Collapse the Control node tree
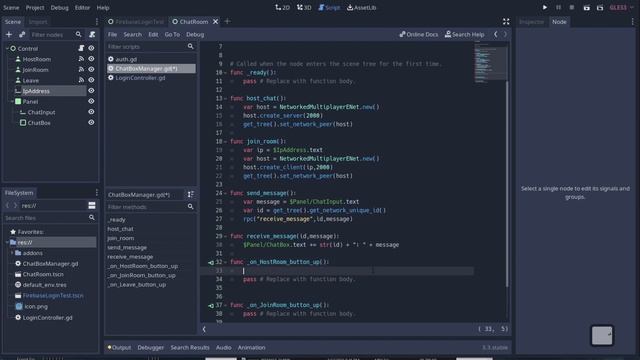 click(7, 49)
